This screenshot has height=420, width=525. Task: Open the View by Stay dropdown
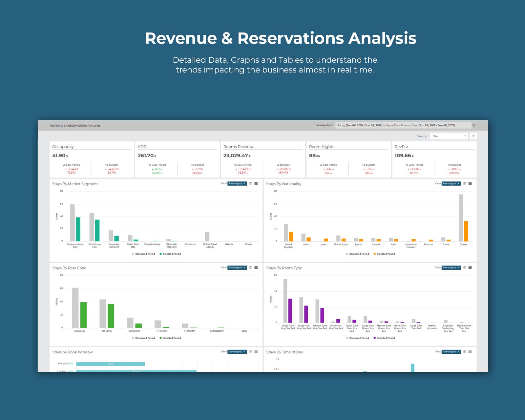click(x=449, y=136)
